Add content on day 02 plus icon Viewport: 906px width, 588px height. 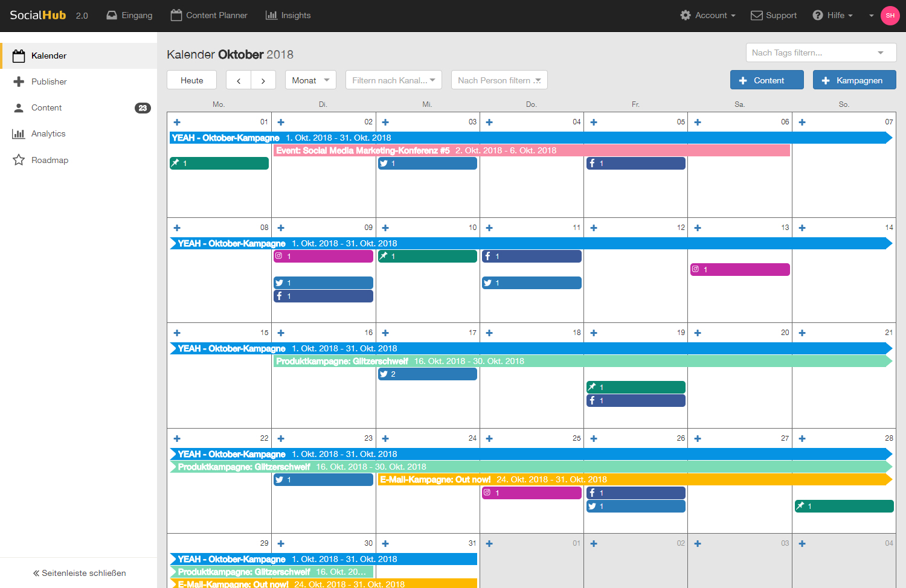click(x=281, y=122)
